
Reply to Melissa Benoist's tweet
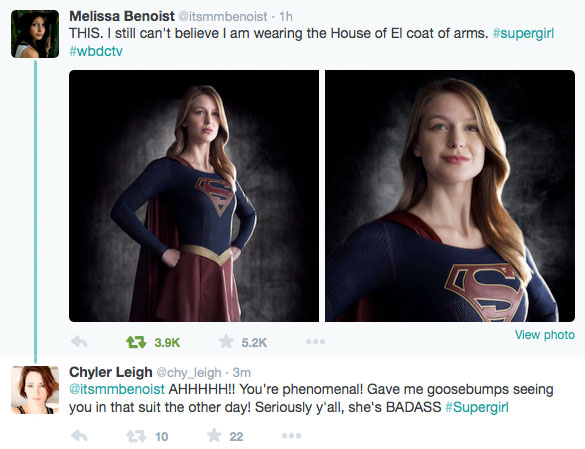[79, 342]
